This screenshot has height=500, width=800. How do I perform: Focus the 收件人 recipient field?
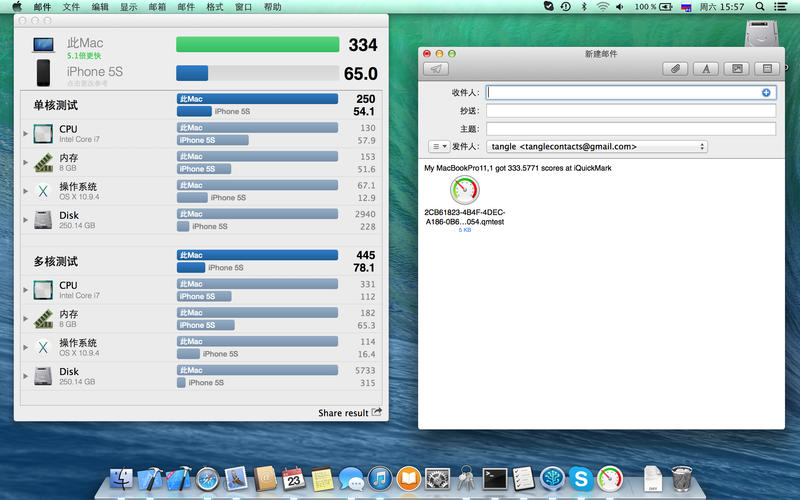(x=631, y=92)
